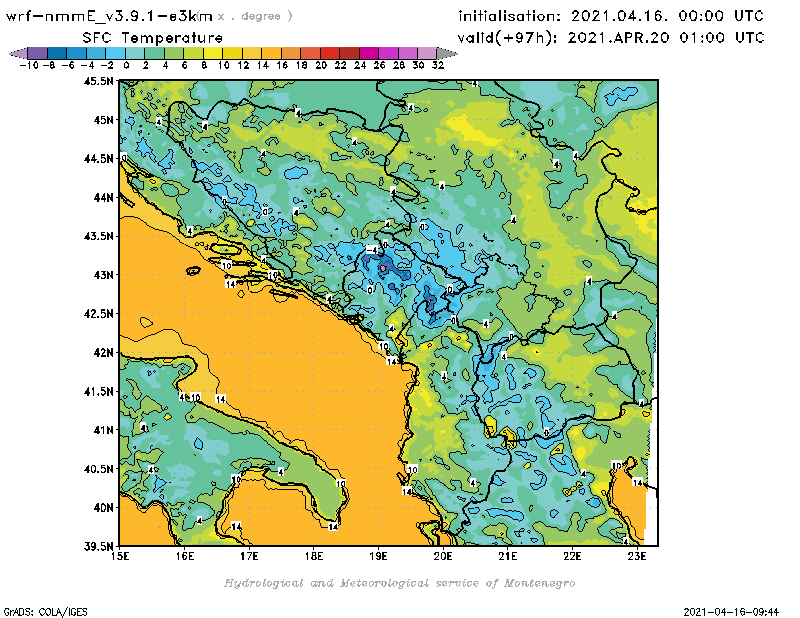Select the 23E longitude label
The width and height of the screenshot is (800, 618).
(x=637, y=556)
